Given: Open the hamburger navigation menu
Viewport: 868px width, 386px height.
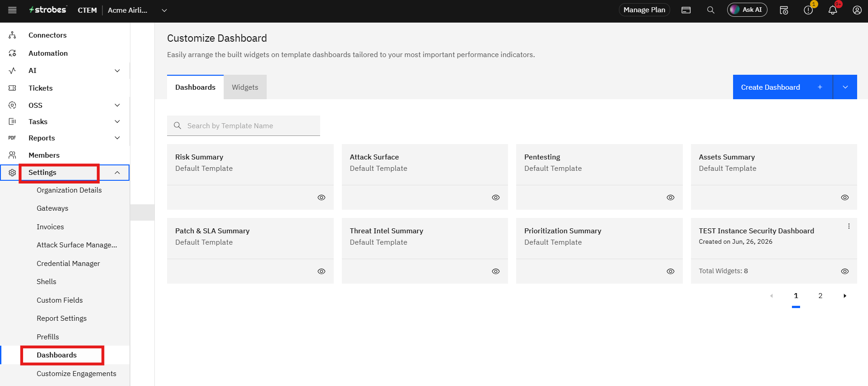Looking at the screenshot, I should click(x=12, y=10).
